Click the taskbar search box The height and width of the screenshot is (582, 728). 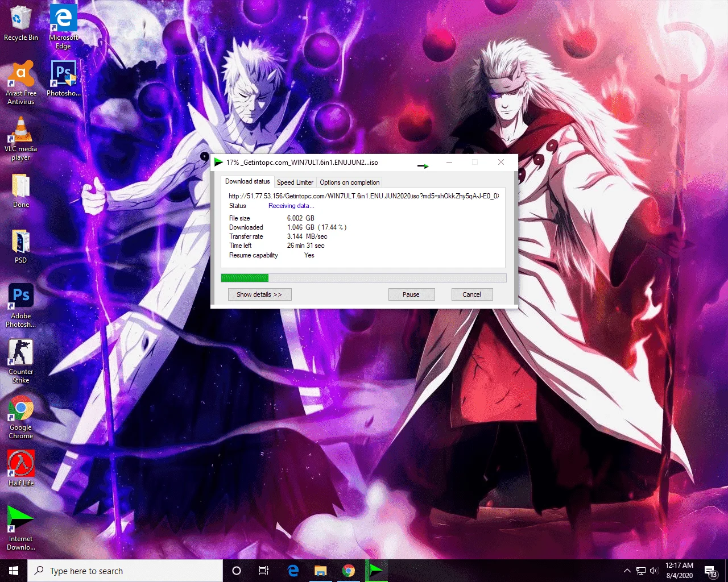point(125,571)
